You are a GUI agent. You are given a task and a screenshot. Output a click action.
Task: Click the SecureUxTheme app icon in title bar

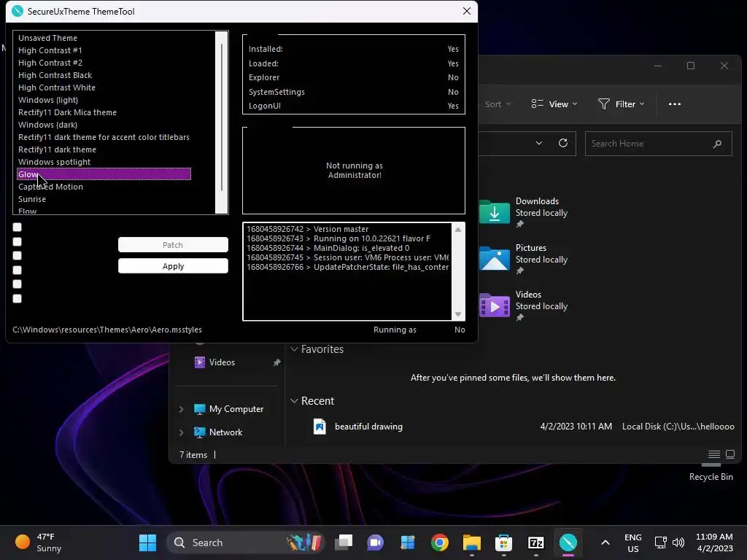click(18, 11)
